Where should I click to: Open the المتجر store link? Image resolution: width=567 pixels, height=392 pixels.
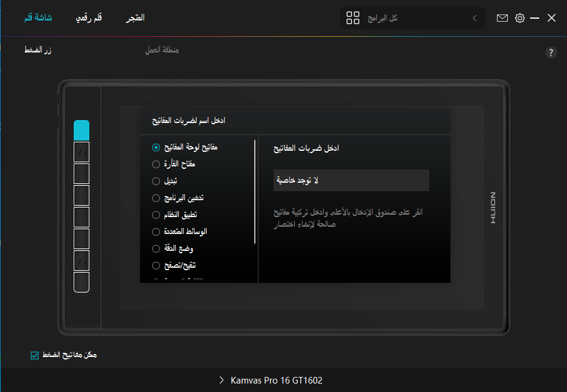click(x=135, y=17)
